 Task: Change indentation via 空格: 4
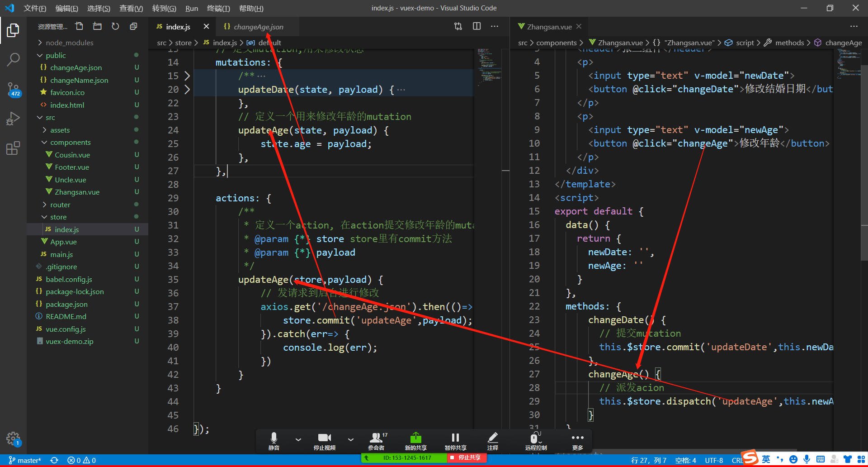point(685,460)
